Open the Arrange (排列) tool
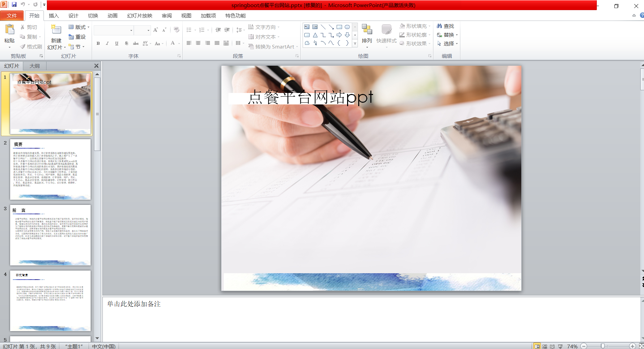The image size is (644, 349). coord(367,34)
